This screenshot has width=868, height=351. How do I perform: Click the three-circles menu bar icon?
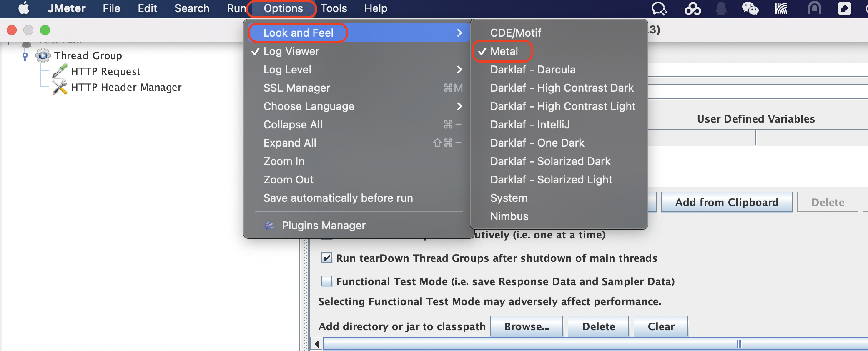[x=692, y=8]
